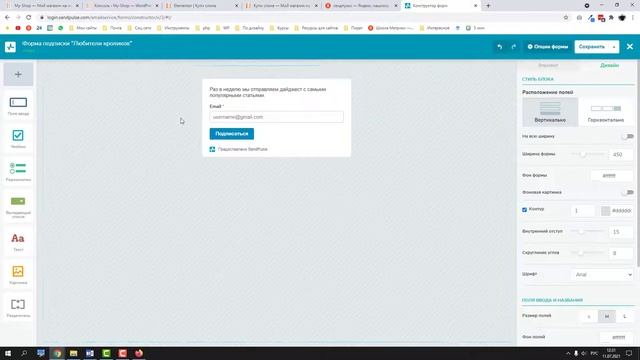Open form options
This screenshot has width=640, height=360.
pos(547,47)
